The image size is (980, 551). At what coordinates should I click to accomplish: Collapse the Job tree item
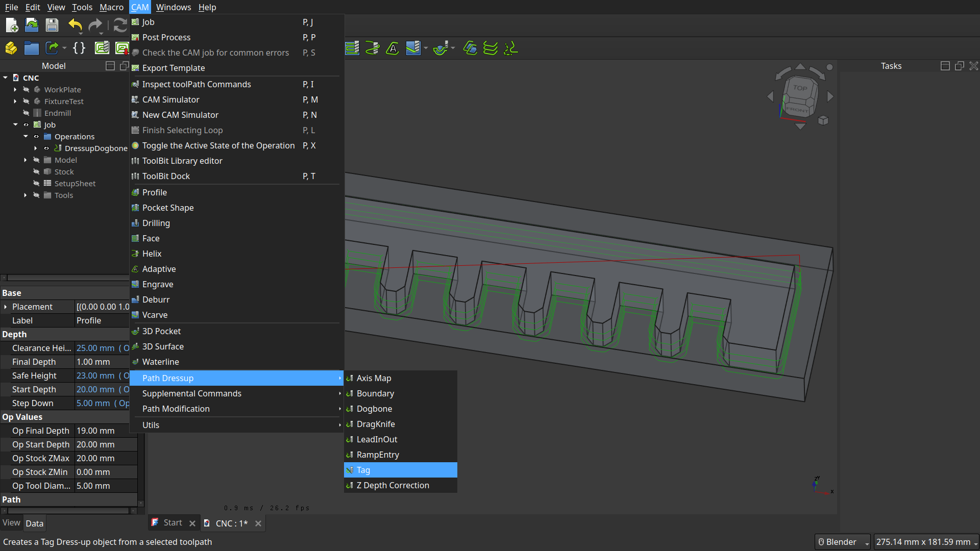(15, 124)
